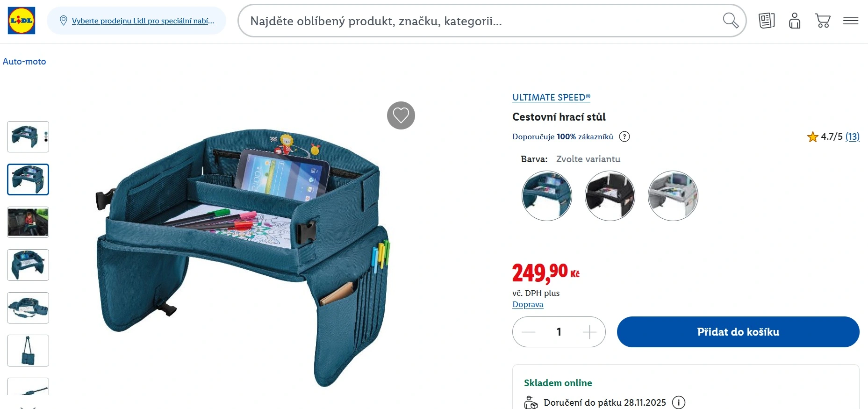The height and width of the screenshot is (409, 868).
Task: Open the hamburger menu
Action: click(851, 21)
